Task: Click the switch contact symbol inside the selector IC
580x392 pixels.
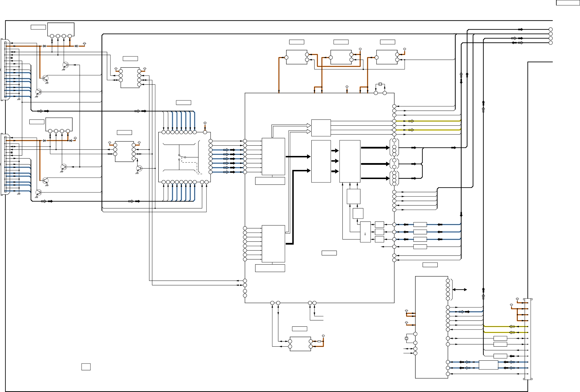Action: pyautogui.click(x=182, y=156)
